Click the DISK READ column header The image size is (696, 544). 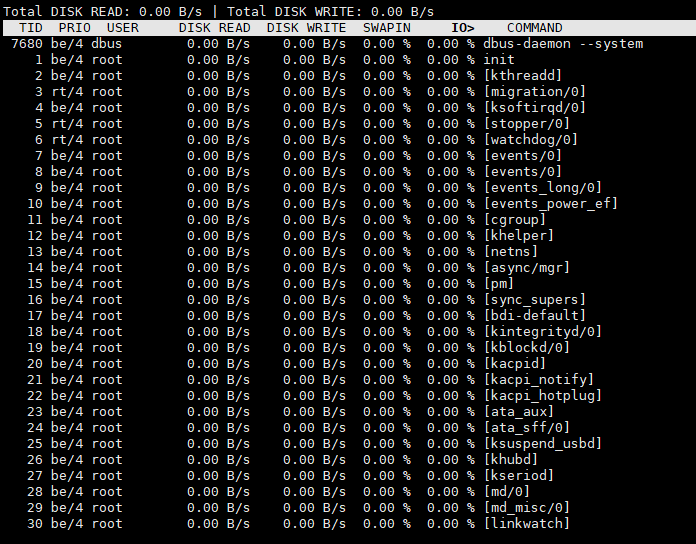pyautogui.click(x=214, y=27)
